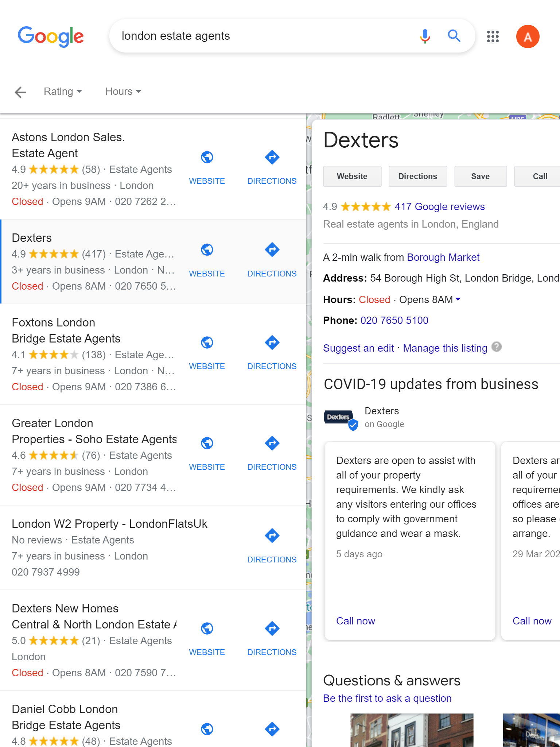Image resolution: width=560 pixels, height=747 pixels.
Task: Go back using the left arrow
Action: (x=21, y=92)
